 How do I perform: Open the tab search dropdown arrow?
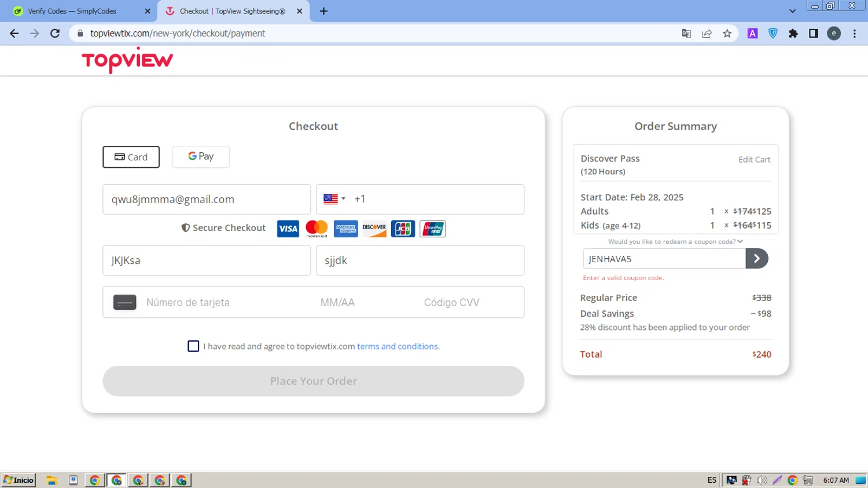pos(792,11)
